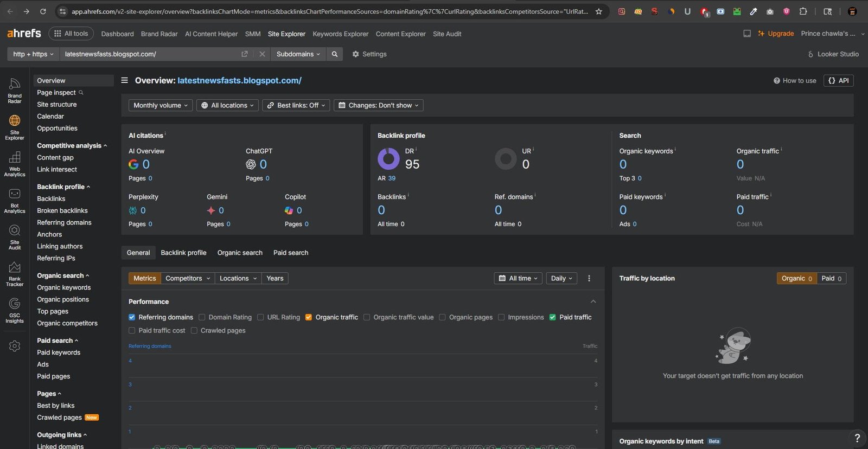Uncheck the Paid traffic checkbox
Viewport: 868px width, 449px height.
[553, 317]
